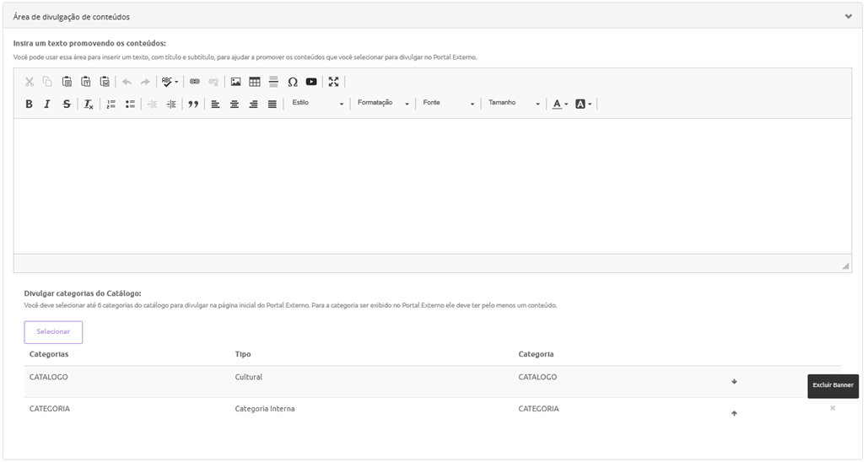
Task: Toggle bold formatting in the editor
Action: tap(29, 105)
